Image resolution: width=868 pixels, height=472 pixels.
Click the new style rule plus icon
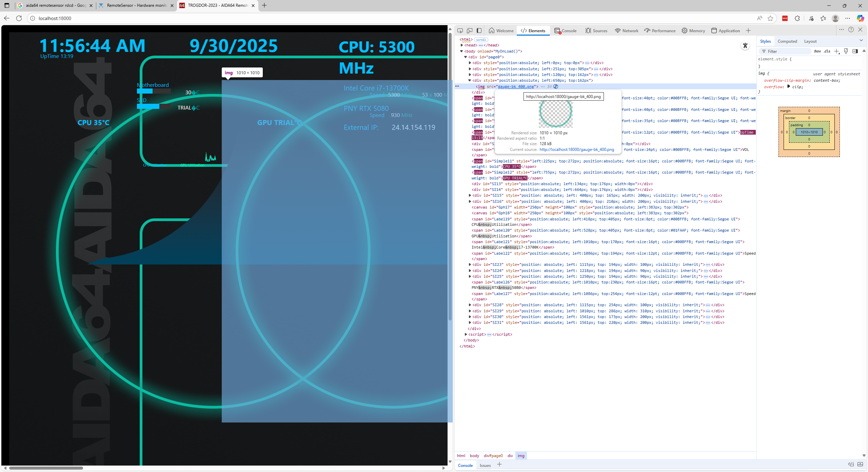[x=836, y=51]
